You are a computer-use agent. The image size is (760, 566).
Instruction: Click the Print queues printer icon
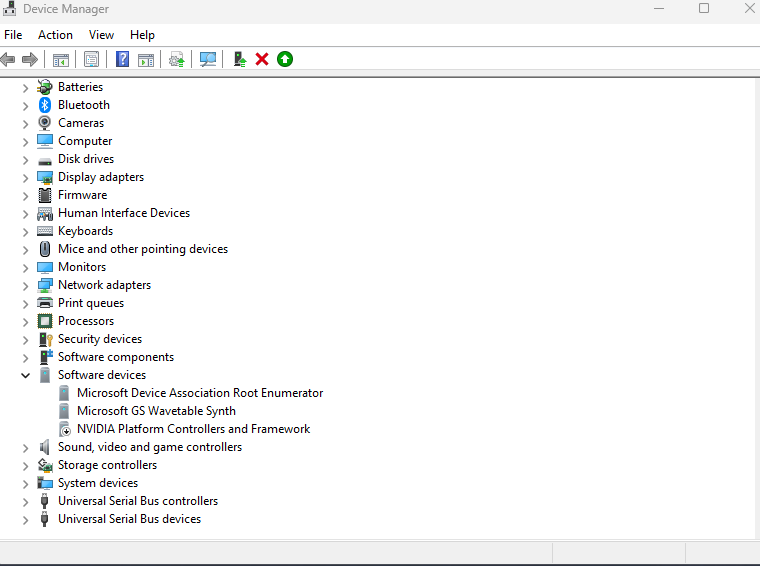click(45, 303)
